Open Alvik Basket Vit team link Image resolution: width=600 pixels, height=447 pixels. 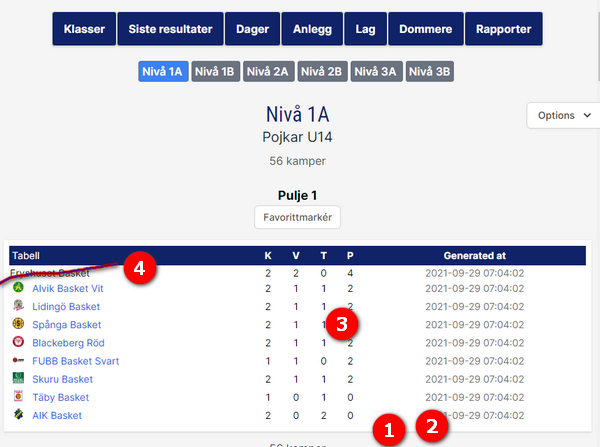coord(68,289)
